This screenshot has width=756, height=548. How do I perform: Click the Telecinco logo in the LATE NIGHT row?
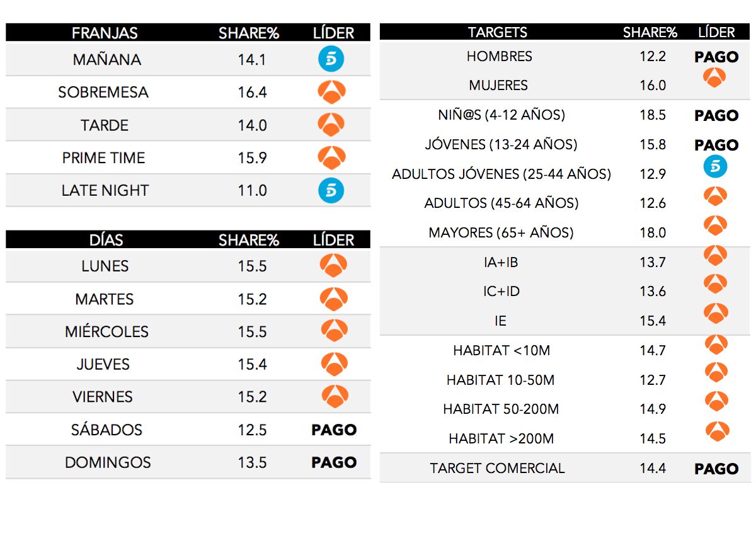point(331,190)
